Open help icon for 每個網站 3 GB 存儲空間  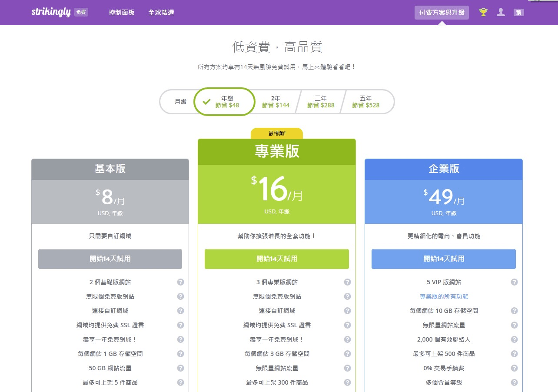[x=347, y=354]
